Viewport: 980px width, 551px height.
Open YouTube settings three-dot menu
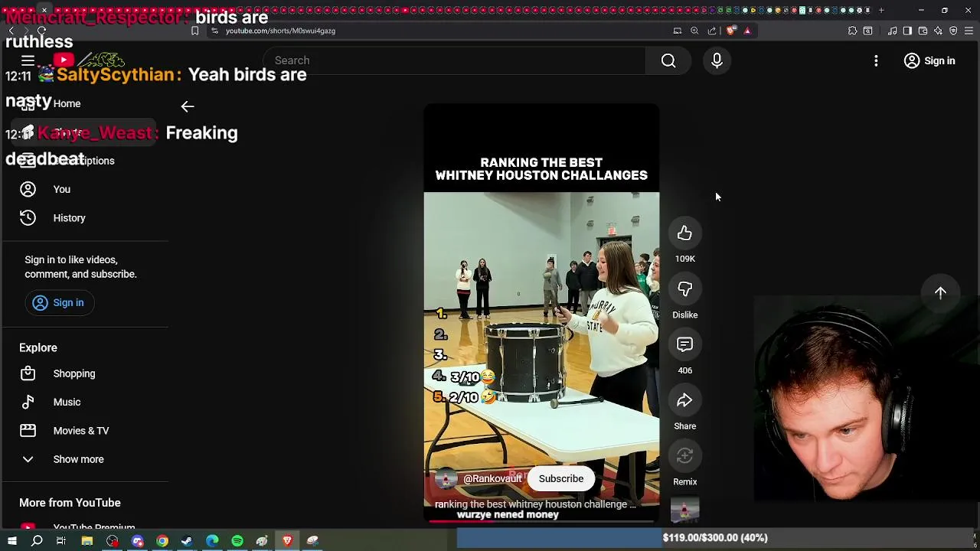(x=876, y=60)
